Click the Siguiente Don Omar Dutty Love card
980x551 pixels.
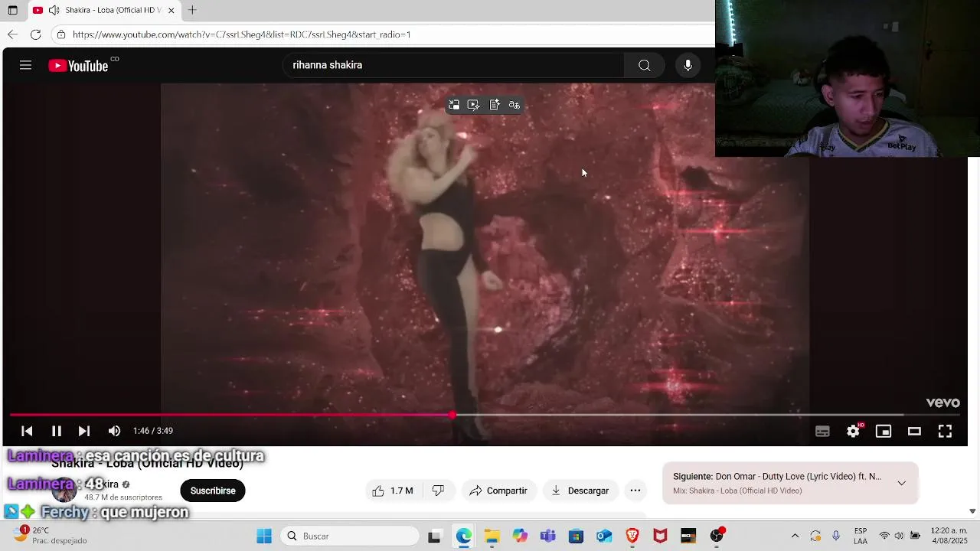click(x=789, y=483)
